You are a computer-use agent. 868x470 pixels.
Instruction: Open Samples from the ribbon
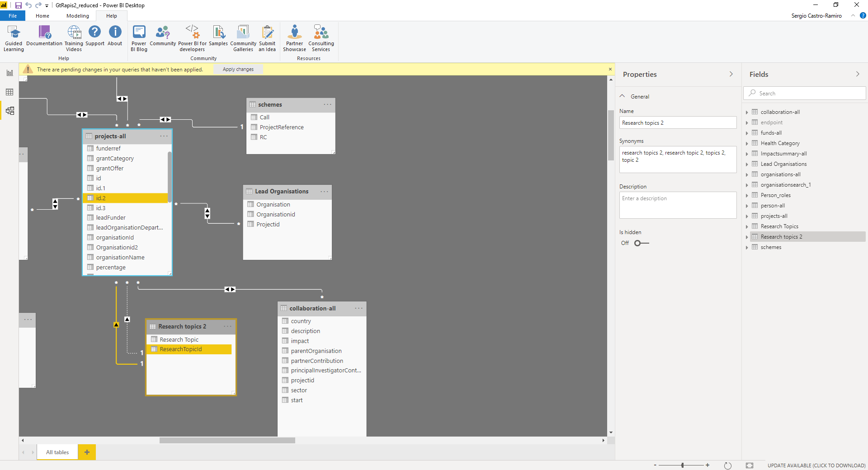(218, 36)
